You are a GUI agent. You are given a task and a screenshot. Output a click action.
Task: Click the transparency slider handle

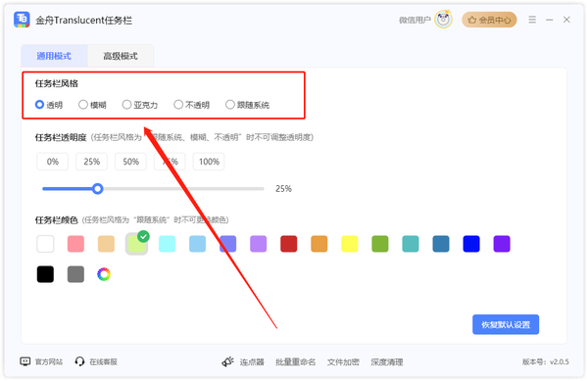[x=97, y=189]
